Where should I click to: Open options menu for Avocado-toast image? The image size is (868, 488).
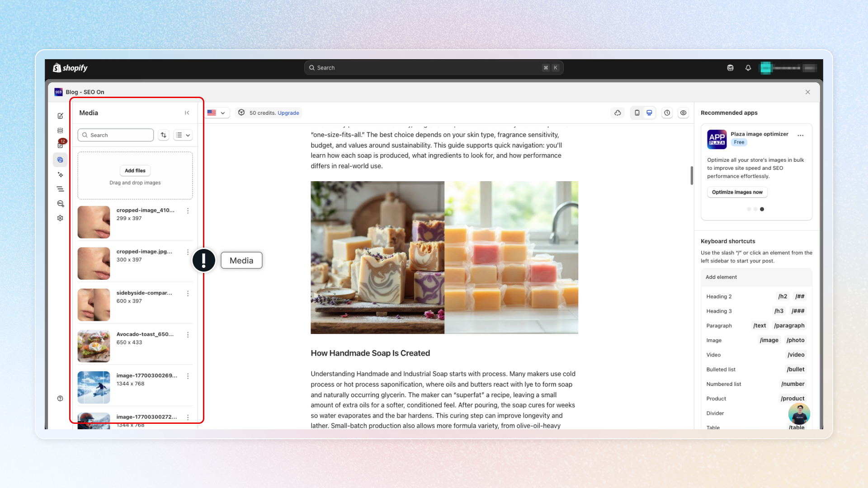click(x=188, y=335)
